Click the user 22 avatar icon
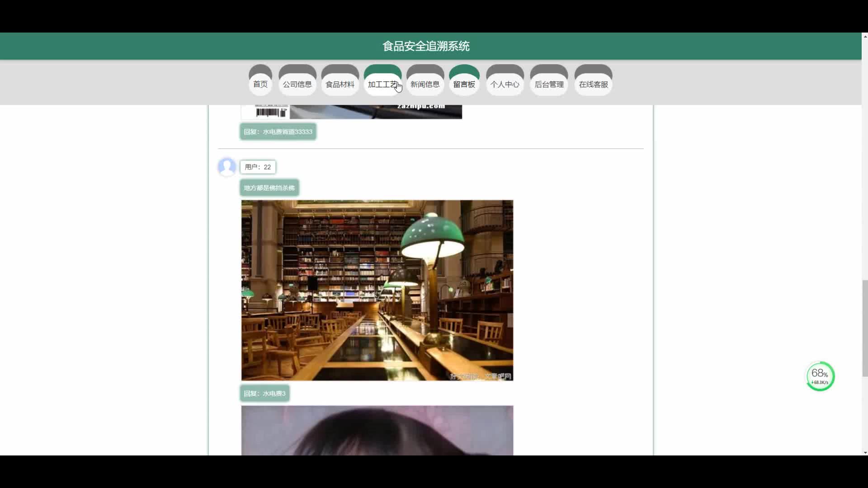Image resolution: width=868 pixels, height=488 pixels. click(x=227, y=167)
